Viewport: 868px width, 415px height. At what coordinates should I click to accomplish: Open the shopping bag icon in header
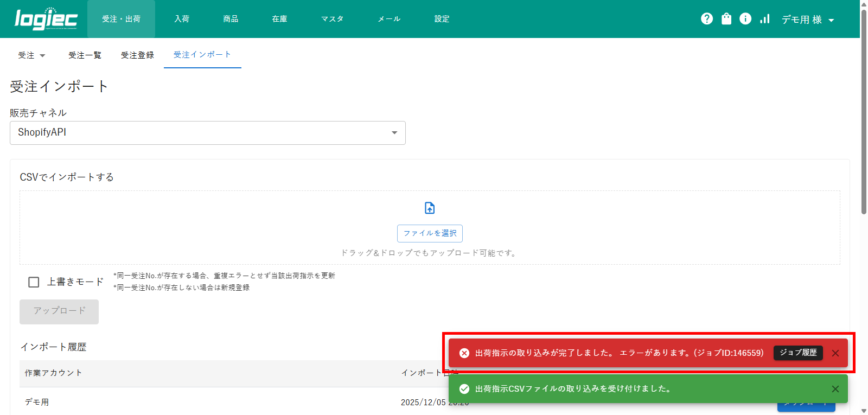click(726, 19)
